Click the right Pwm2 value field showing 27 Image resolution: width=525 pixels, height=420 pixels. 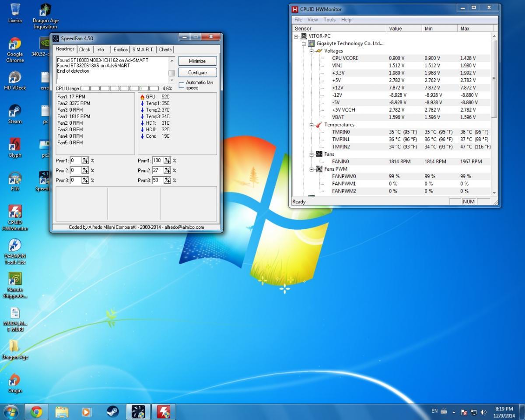(157, 170)
